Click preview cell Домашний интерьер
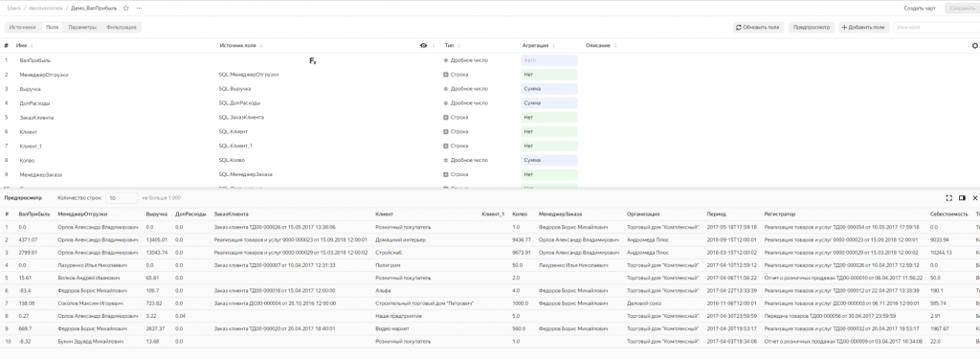This screenshot has width=980, height=359. (x=400, y=239)
